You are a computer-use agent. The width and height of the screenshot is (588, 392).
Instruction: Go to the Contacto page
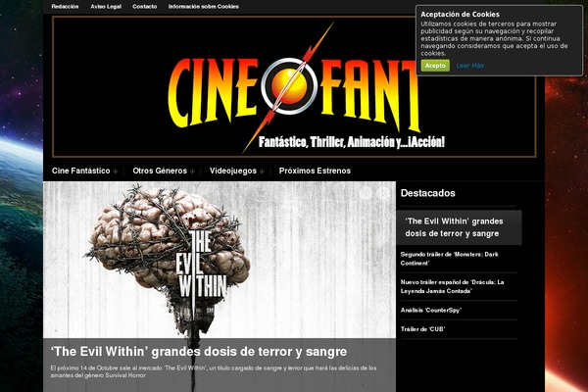144,7
